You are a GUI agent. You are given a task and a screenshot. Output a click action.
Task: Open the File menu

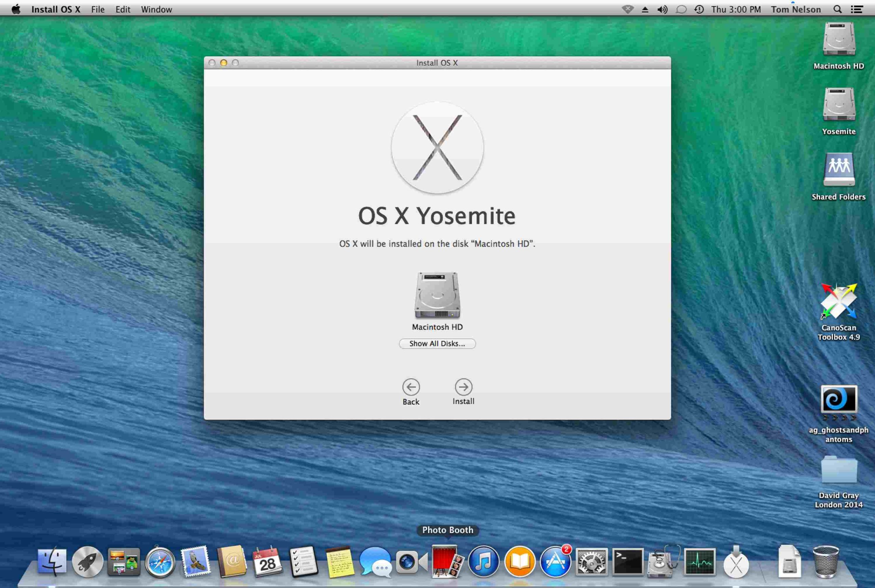[99, 9]
